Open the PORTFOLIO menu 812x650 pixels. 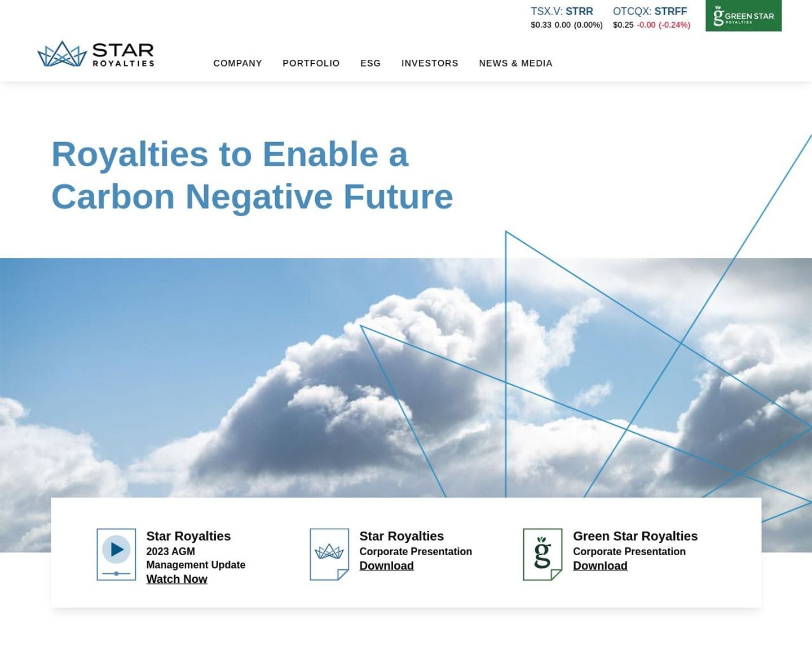311,63
